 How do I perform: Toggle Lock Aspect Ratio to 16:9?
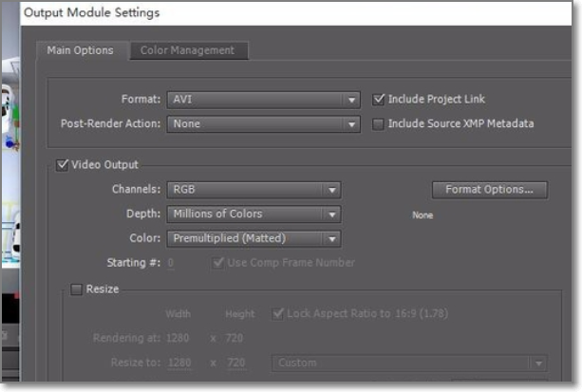(278, 313)
